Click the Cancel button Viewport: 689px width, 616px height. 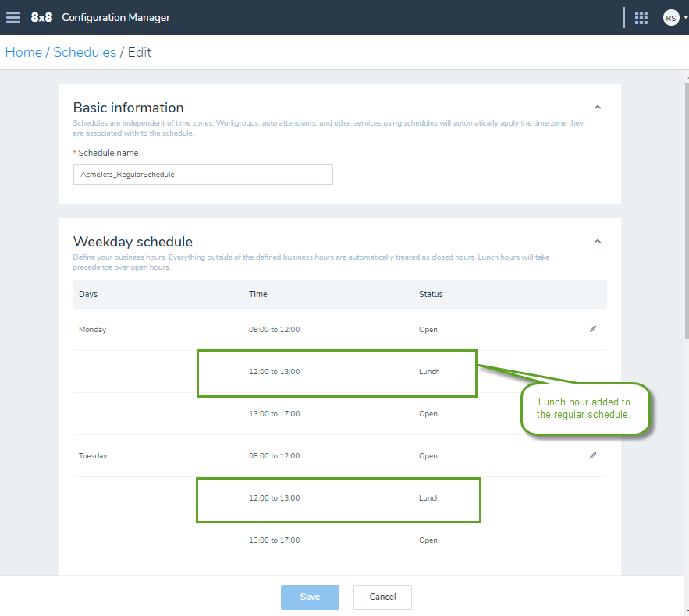pyautogui.click(x=382, y=597)
